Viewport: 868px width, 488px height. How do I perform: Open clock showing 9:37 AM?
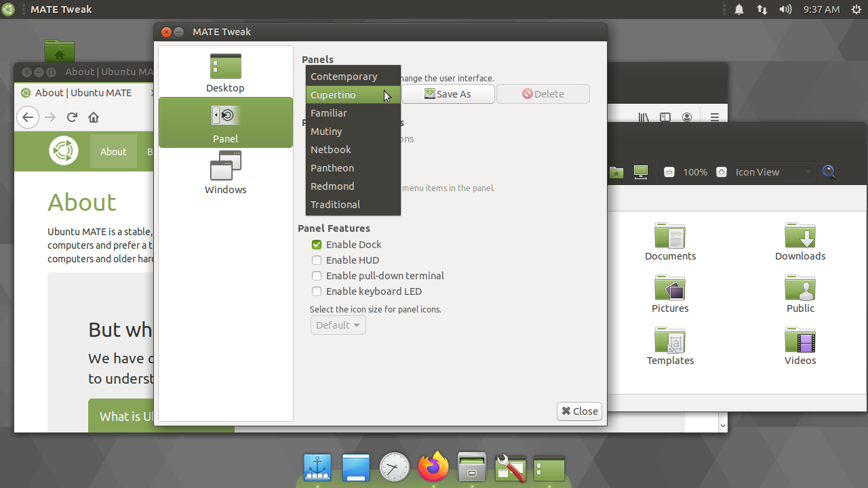[821, 9]
